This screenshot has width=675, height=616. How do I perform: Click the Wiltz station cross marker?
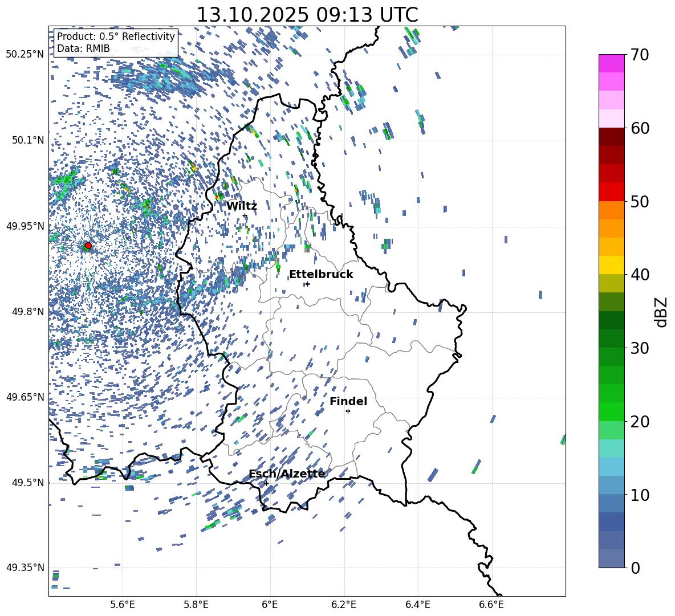coord(245,215)
